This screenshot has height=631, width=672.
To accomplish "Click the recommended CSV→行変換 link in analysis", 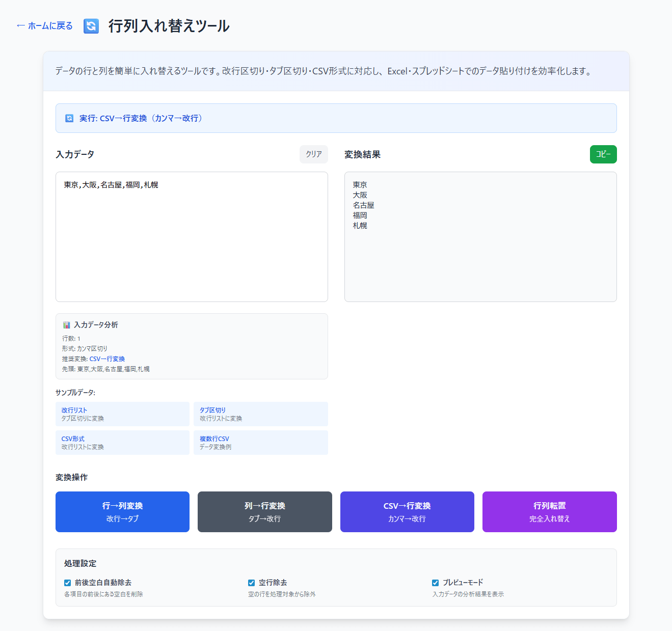I will point(107,359).
